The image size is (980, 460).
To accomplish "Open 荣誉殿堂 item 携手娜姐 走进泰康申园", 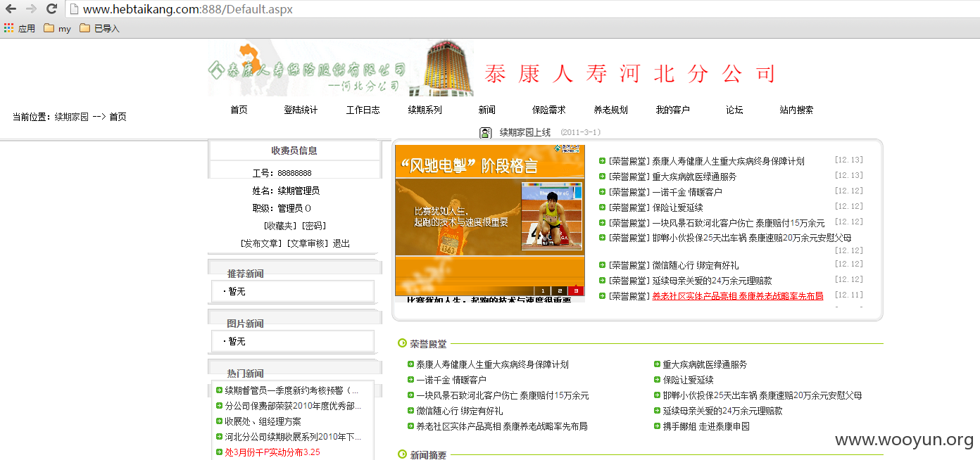I will tap(706, 426).
